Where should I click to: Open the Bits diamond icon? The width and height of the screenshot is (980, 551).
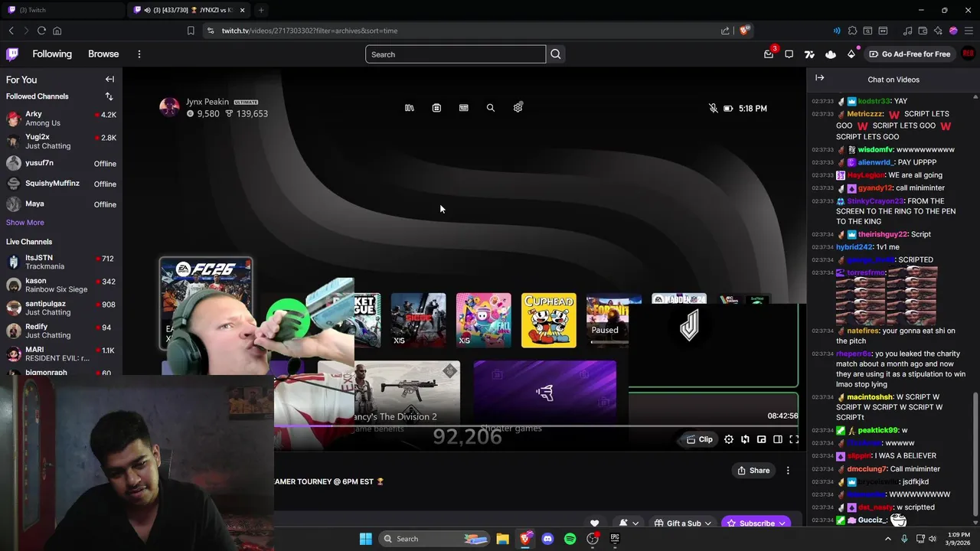851,54
